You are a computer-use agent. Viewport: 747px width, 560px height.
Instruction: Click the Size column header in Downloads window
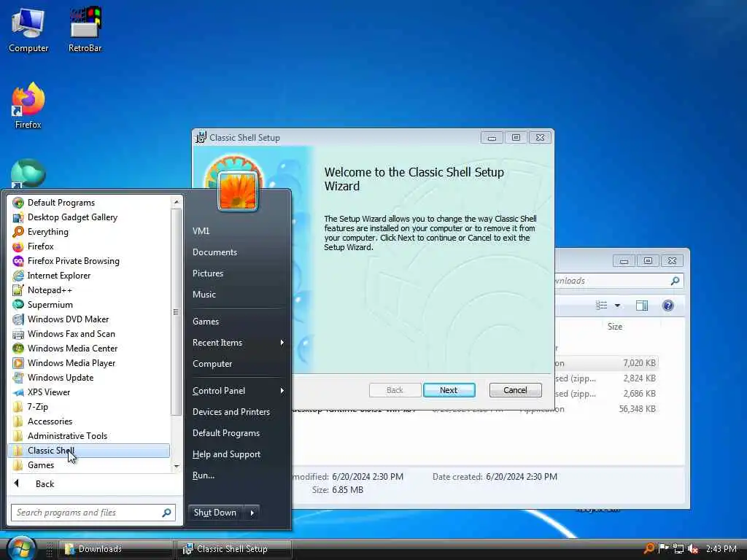pyautogui.click(x=614, y=327)
